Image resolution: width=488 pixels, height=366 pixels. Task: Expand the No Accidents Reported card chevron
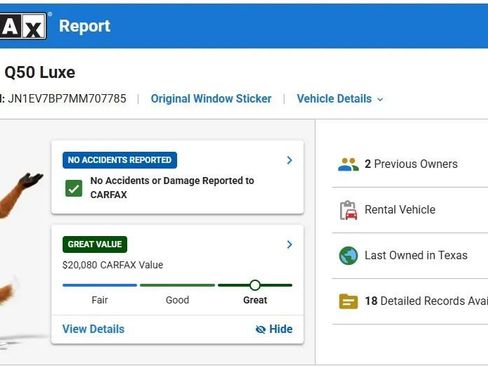point(289,160)
